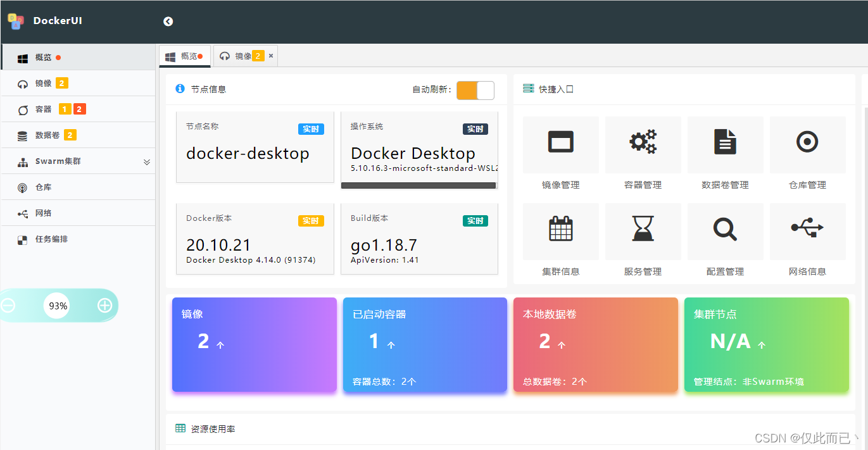Click the 快捷入口 panel header icon

coord(529,89)
